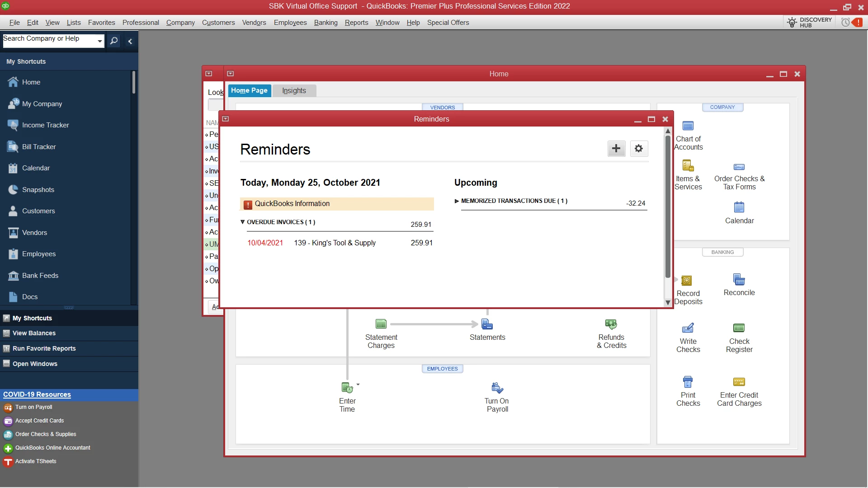868x488 pixels.
Task: Click Activate TSheets link
Action: click(x=36, y=461)
